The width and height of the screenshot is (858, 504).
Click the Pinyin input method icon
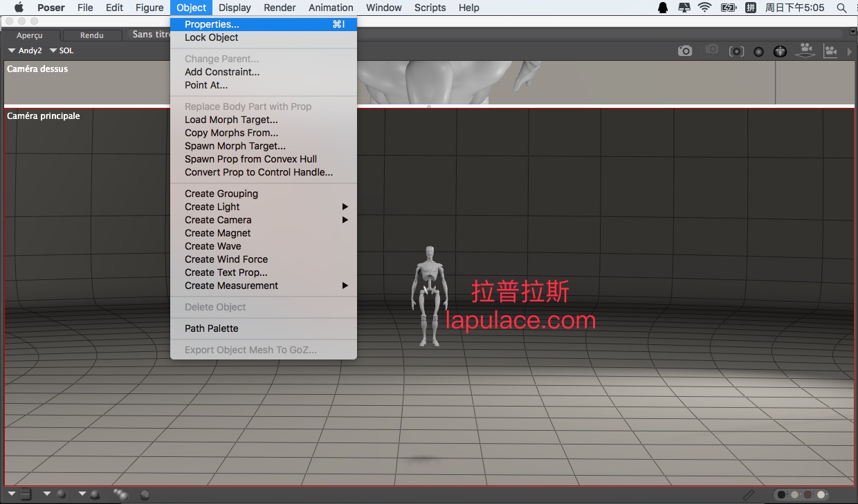(750, 8)
